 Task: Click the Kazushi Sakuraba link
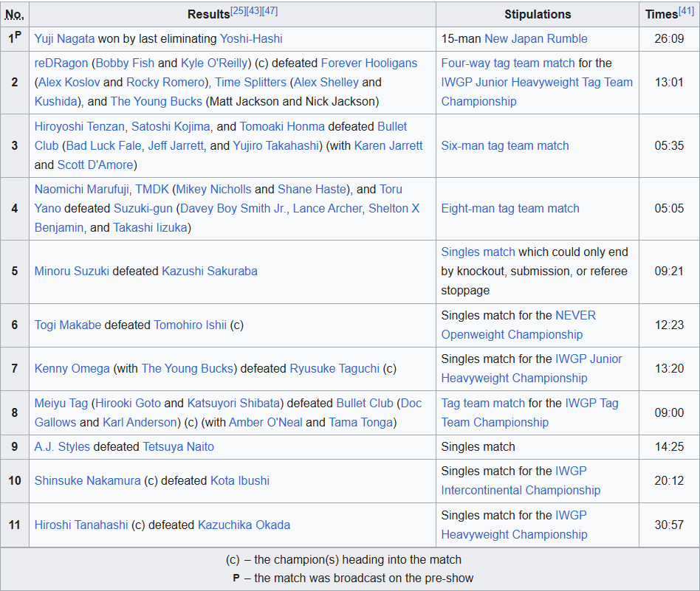pyautogui.click(x=210, y=272)
